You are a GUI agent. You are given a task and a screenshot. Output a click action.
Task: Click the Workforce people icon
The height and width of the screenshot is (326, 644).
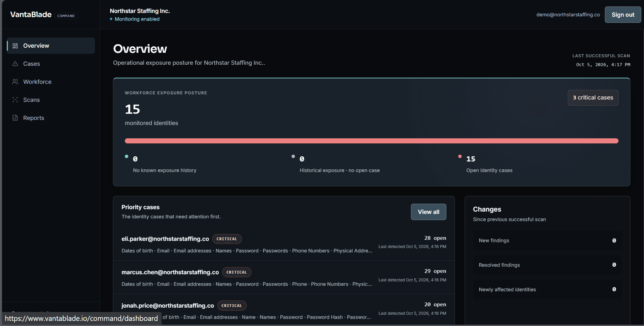(x=15, y=82)
